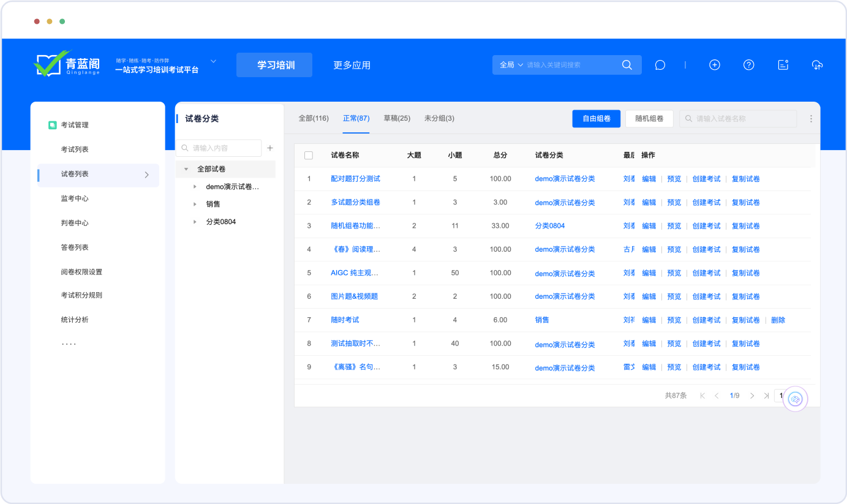Screen dimensions: 847x504
Task: Click the cloud upload icon
Action: [x=817, y=65]
